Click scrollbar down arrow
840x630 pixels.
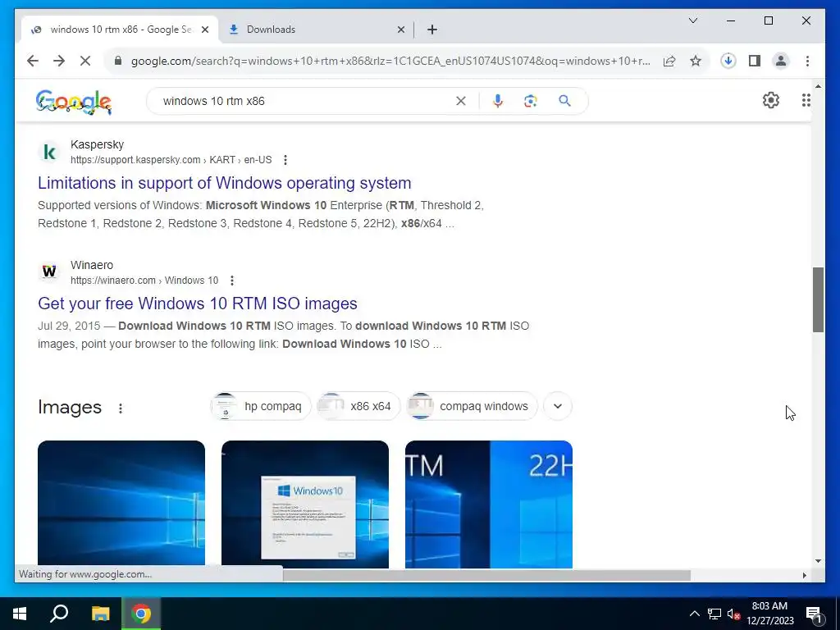coord(818,561)
